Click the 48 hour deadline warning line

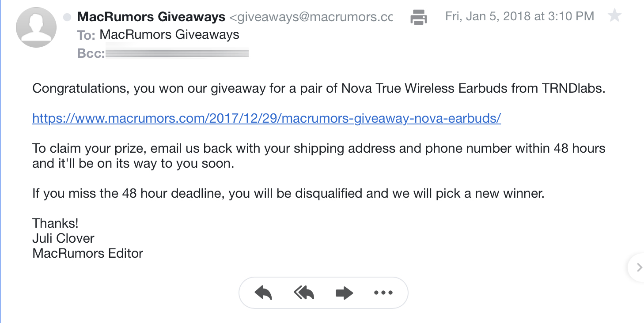(288, 193)
